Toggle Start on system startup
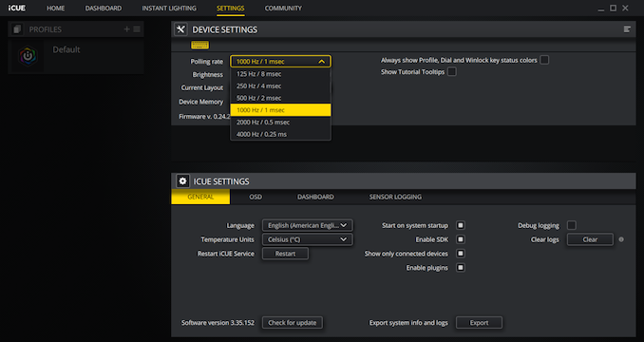The height and width of the screenshot is (342, 644). [x=461, y=225]
